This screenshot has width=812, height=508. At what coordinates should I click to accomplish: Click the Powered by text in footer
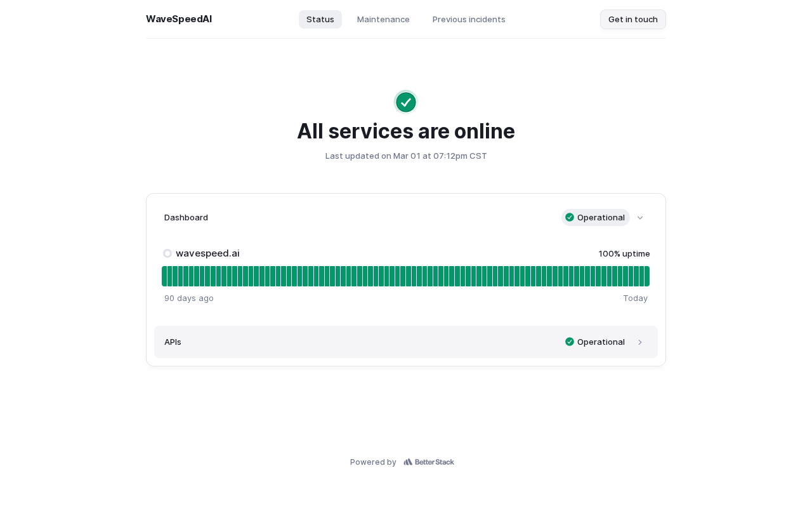click(373, 462)
